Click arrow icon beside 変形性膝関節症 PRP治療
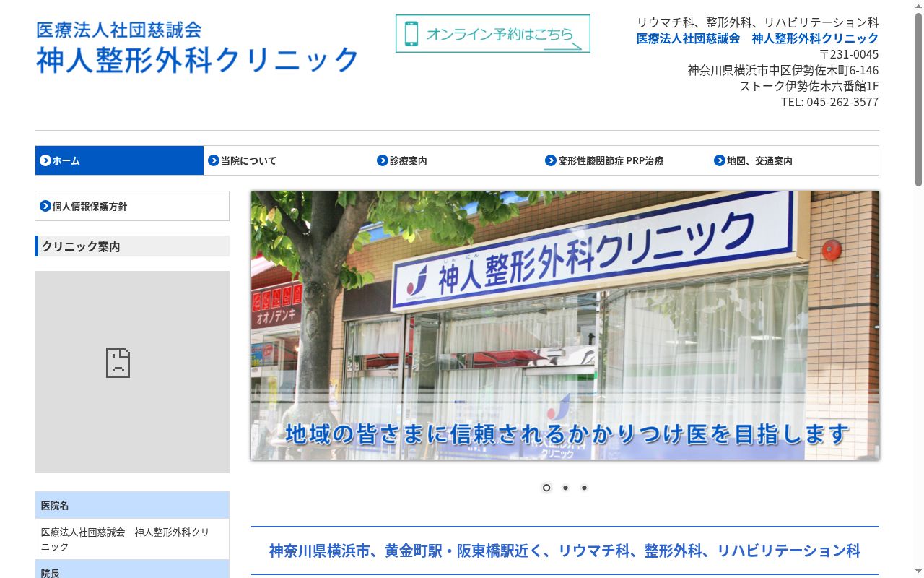The width and height of the screenshot is (924, 578). click(x=551, y=160)
